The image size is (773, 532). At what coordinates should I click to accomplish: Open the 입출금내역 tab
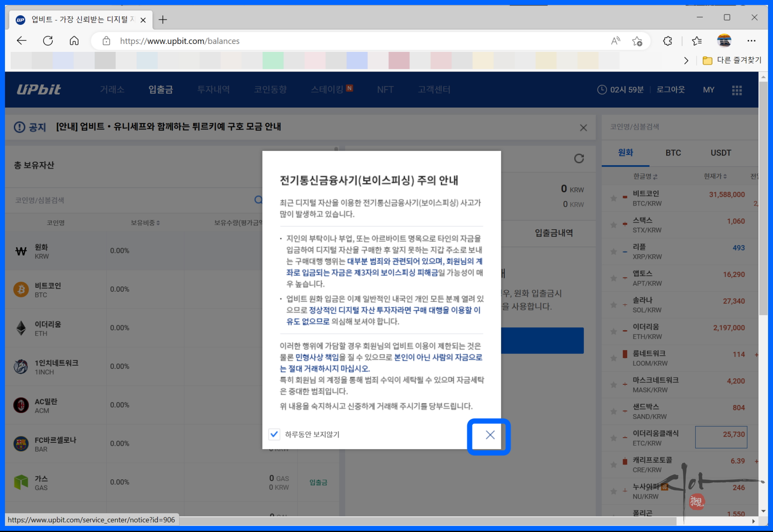[x=553, y=233]
